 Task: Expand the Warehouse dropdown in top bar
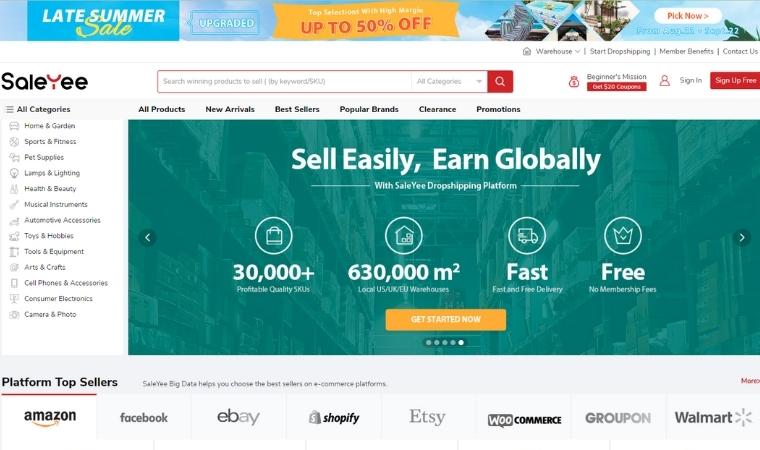552,51
